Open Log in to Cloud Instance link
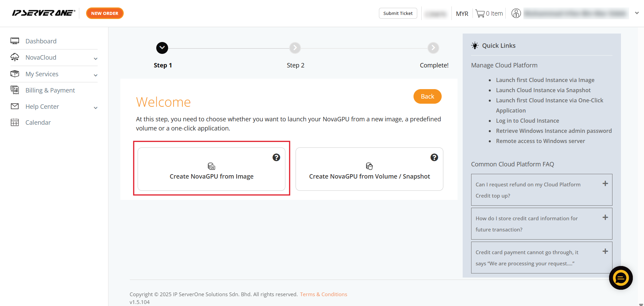644x306 pixels. [527, 121]
